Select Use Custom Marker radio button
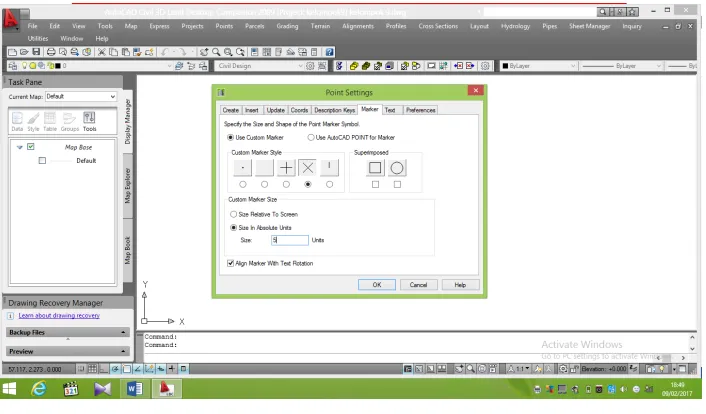The width and height of the screenshot is (706, 414). tap(231, 137)
